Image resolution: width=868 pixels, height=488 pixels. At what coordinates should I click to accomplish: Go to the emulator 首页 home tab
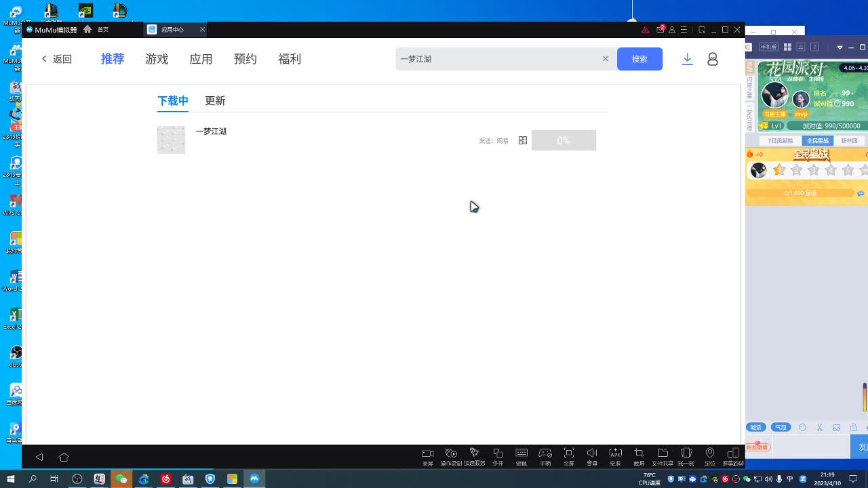[96, 30]
